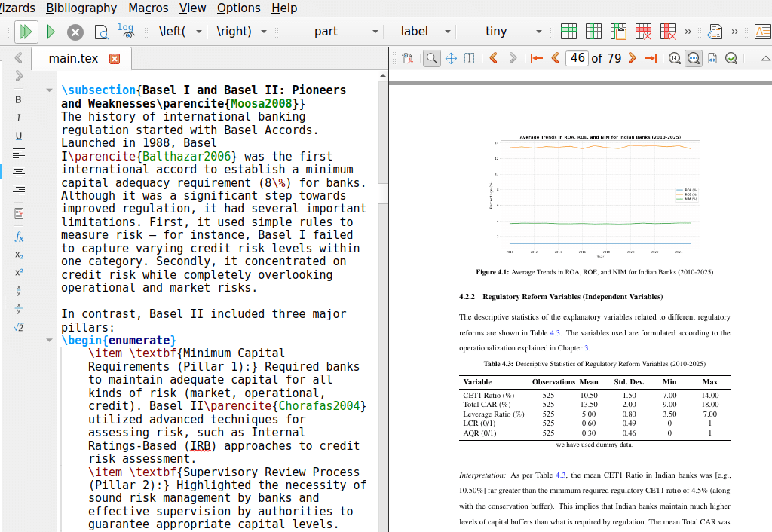Image resolution: width=772 pixels, height=532 pixels.
Task: Insert inline math with the fx icon
Action: click(x=19, y=237)
